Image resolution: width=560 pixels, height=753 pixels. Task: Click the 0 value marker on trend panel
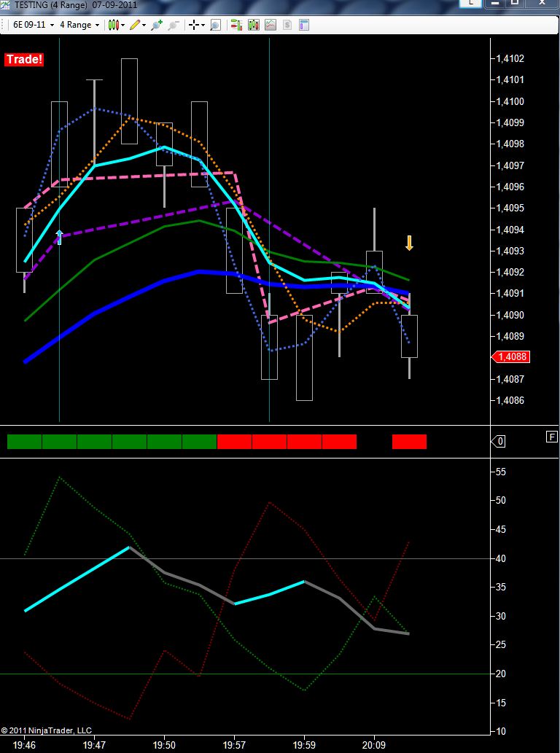click(498, 441)
